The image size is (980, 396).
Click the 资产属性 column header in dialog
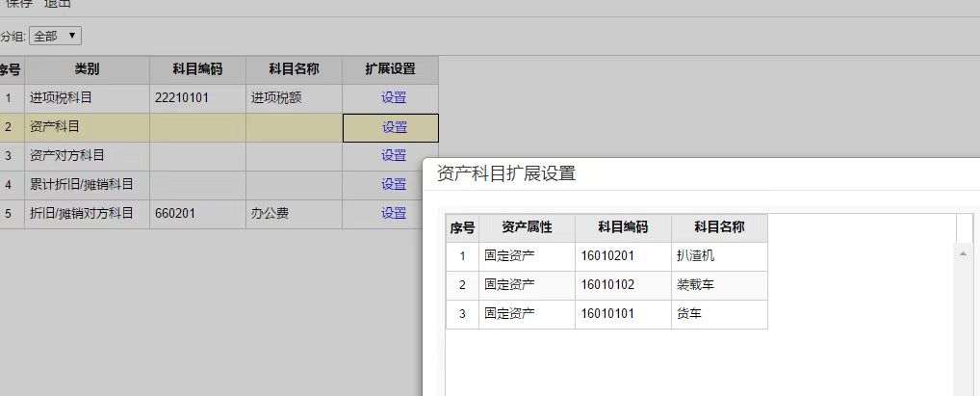click(x=527, y=227)
